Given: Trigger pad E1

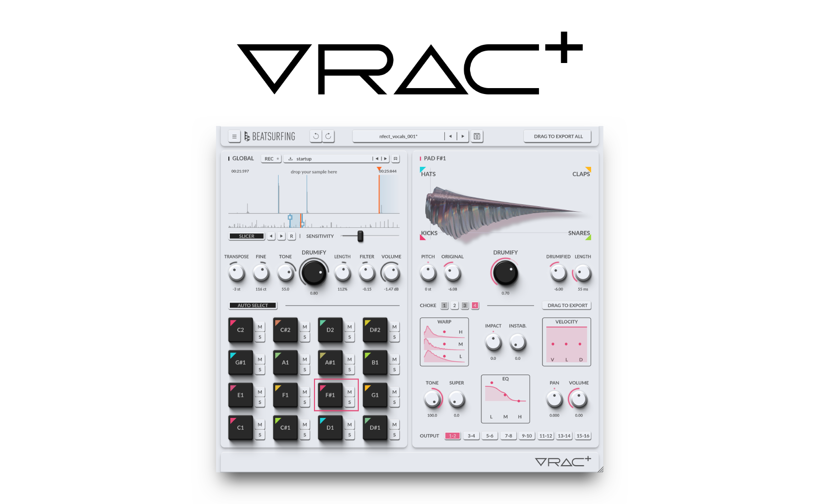Looking at the screenshot, I should point(241,395).
